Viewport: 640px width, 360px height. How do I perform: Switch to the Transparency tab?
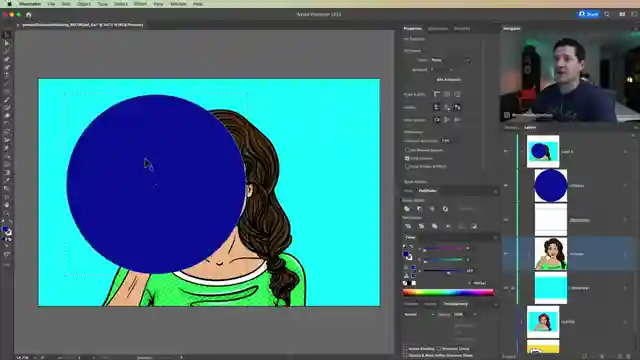pyautogui.click(x=456, y=304)
